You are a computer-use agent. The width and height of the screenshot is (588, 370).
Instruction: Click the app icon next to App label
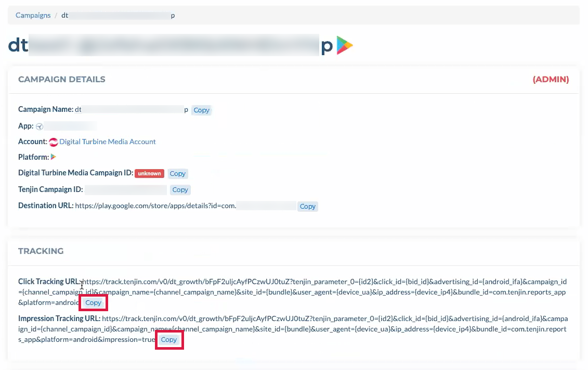(x=40, y=126)
